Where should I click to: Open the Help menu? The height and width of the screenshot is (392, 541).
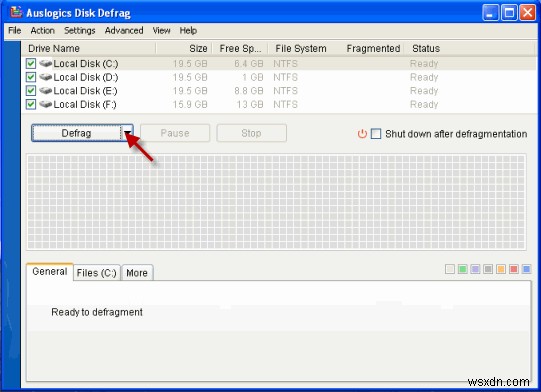tap(188, 30)
